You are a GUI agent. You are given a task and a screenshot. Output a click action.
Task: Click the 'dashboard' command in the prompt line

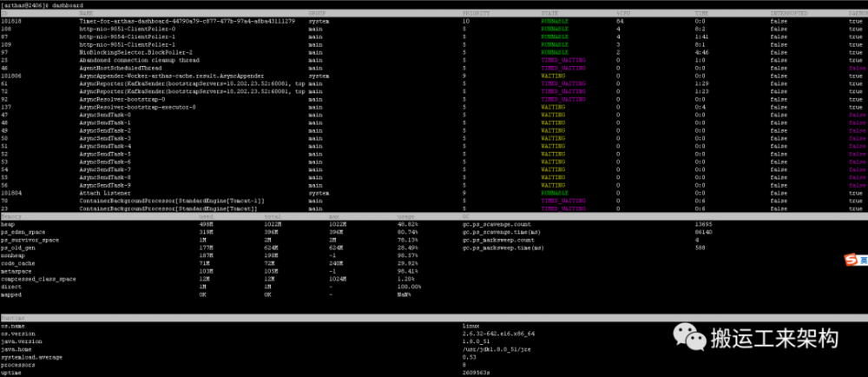(68, 5)
